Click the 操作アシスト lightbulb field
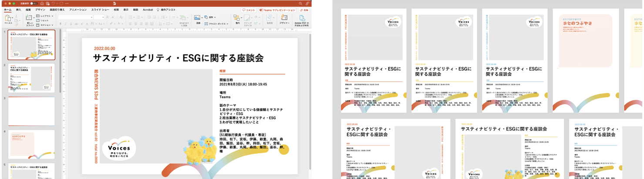Viewport: 644px width, 179px height. (x=166, y=10)
